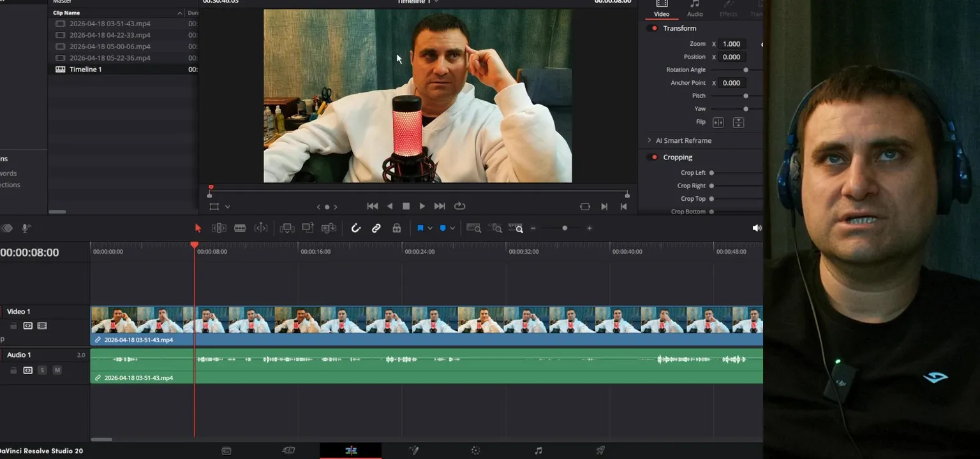Go to the next keyframe arrow in viewer
The image size is (980, 459).
pos(336,207)
